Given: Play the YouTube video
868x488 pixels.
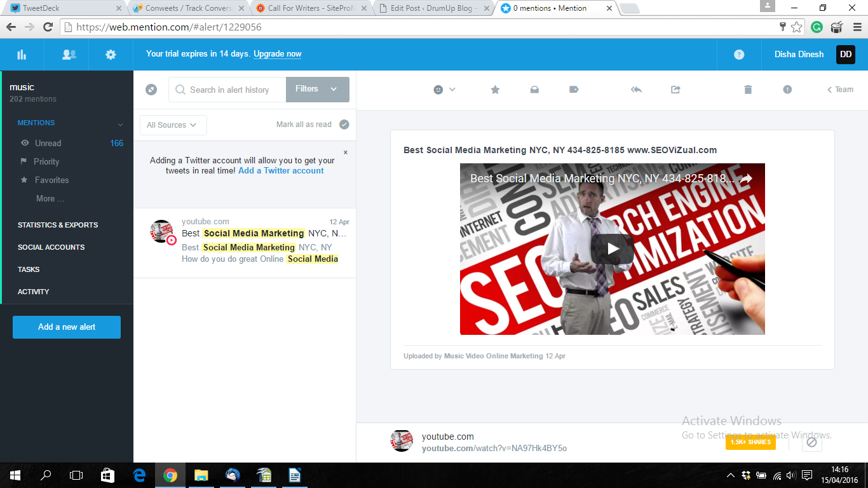Looking at the screenshot, I should pyautogui.click(x=613, y=248).
